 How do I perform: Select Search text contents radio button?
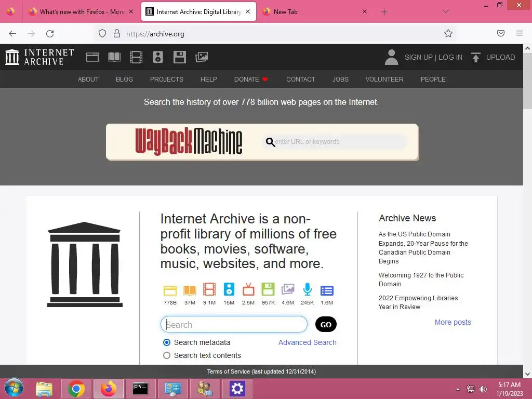[x=167, y=355]
